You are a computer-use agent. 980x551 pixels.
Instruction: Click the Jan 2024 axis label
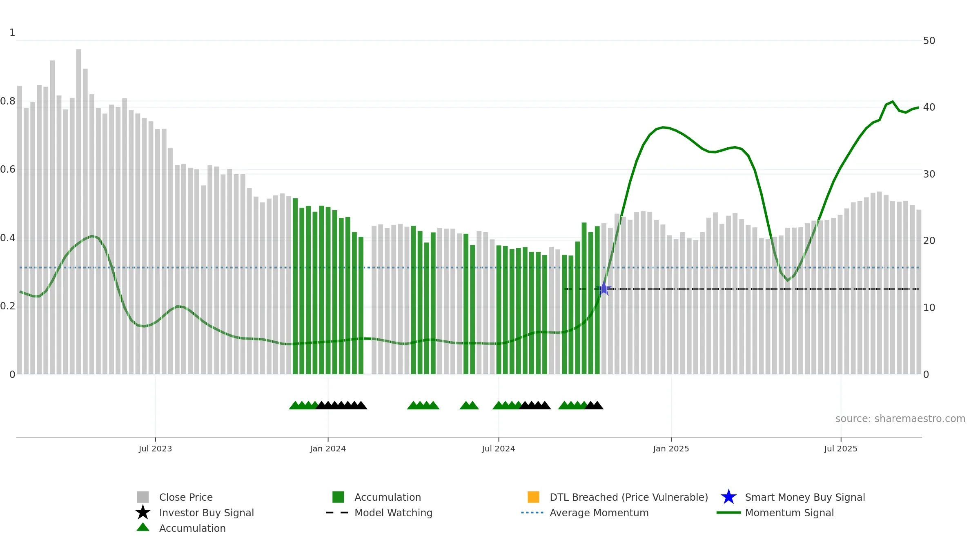328,449
